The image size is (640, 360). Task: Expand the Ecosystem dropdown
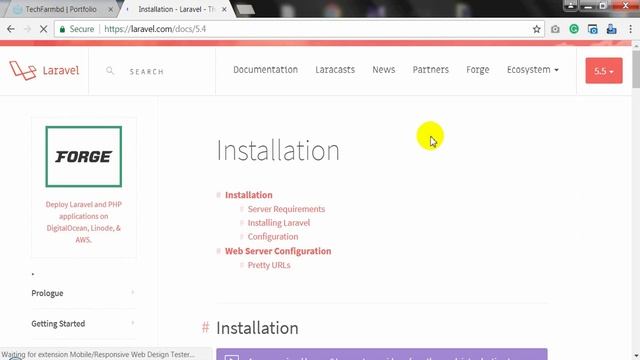[533, 70]
